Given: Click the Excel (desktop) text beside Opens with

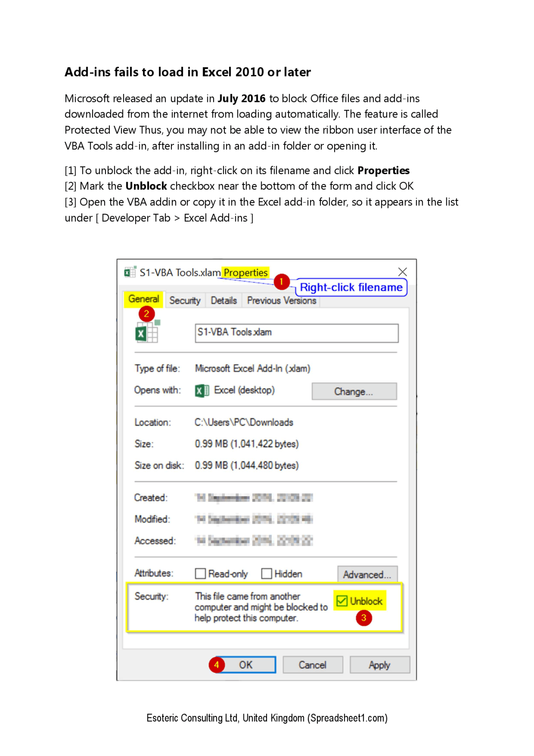Looking at the screenshot, I should (x=244, y=390).
